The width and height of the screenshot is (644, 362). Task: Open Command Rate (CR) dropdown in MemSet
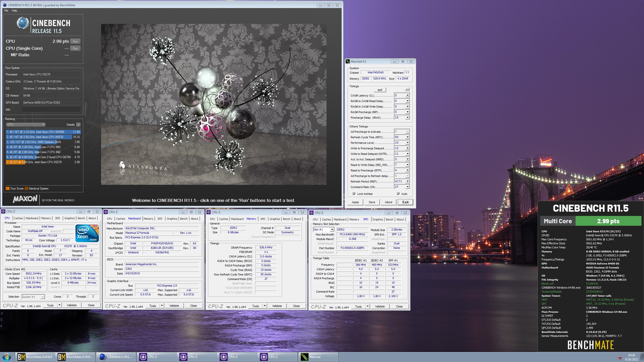click(x=408, y=187)
